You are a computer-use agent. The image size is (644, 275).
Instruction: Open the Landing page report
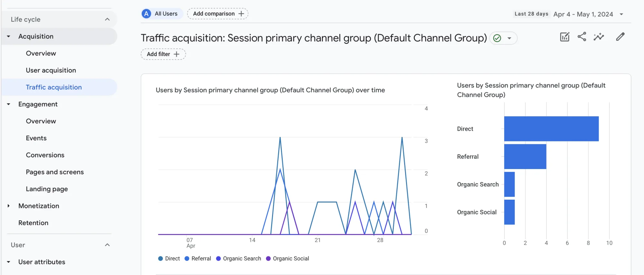pos(47,189)
